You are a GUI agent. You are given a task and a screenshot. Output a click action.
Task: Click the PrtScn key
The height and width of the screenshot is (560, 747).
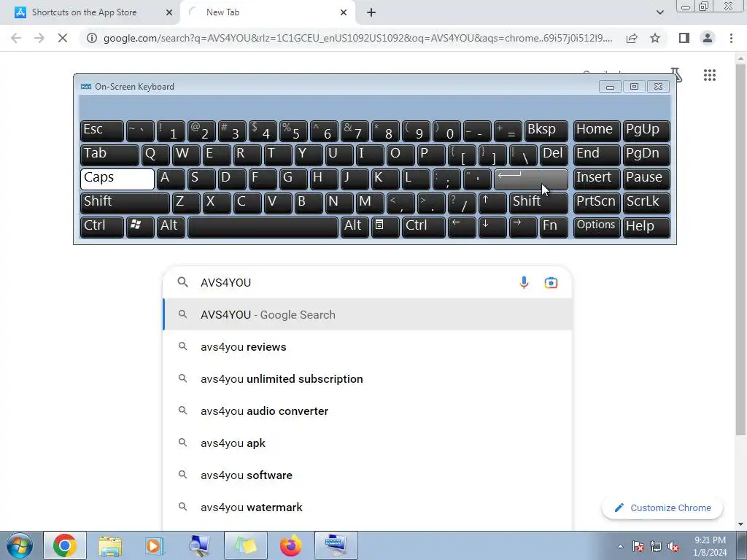[x=597, y=203]
